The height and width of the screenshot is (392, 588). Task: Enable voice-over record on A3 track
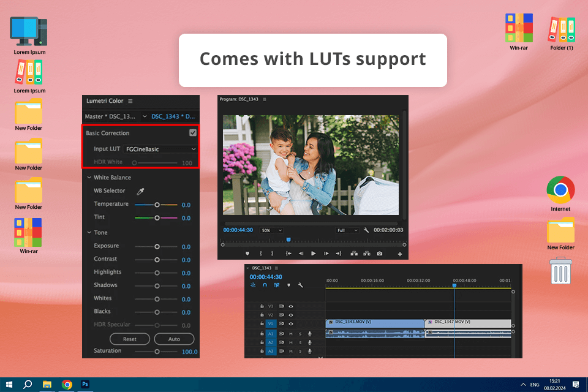pos(310,351)
